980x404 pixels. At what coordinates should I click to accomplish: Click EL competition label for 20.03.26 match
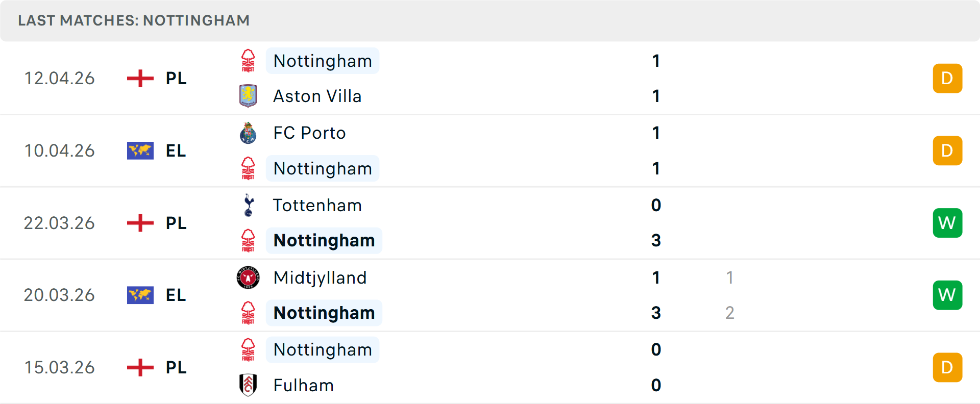pos(176,295)
